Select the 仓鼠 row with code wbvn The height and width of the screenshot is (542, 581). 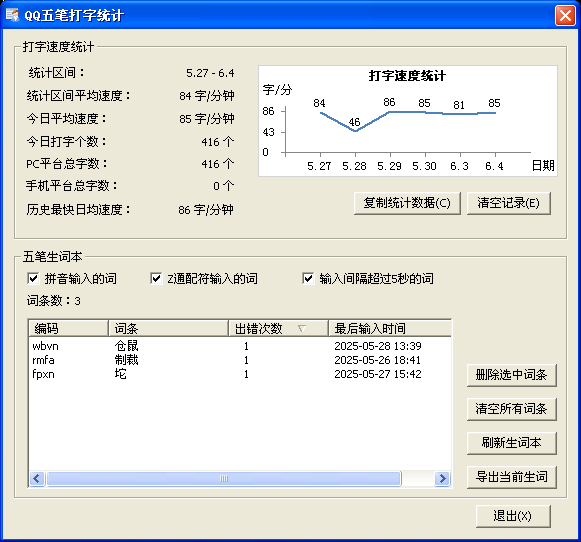[x=240, y=346]
